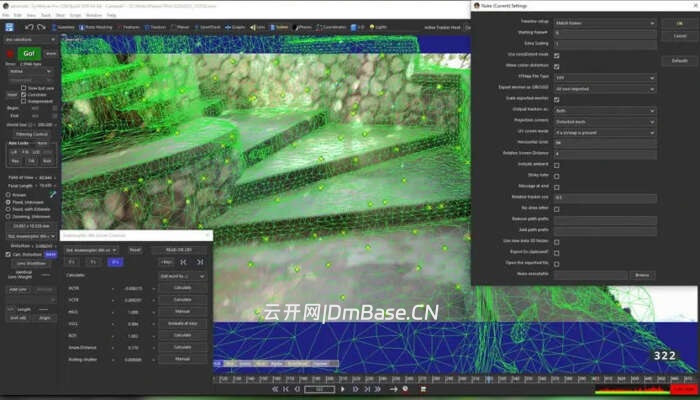Open the Timeline setup dropdown

tap(605, 23)
